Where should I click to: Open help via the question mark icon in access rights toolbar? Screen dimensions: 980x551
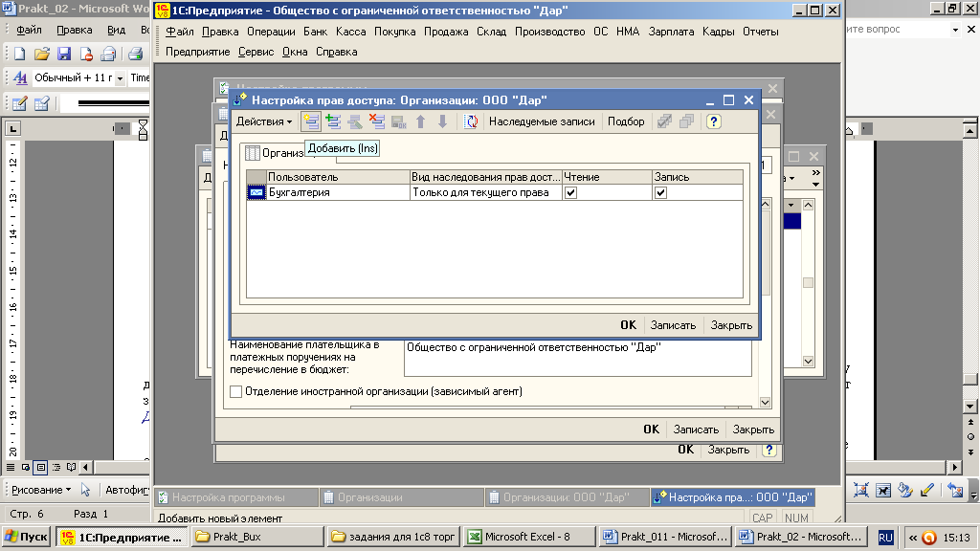pyautogui.click(x=714, y=121)
